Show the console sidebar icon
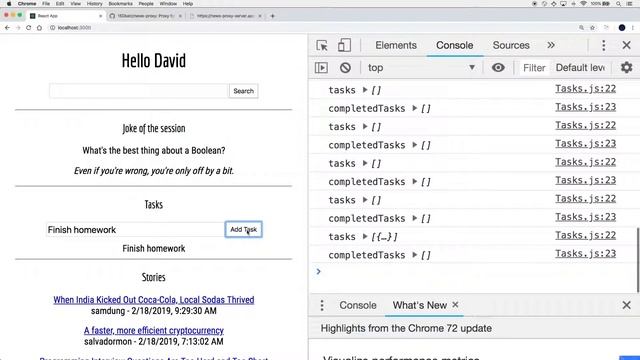Viewport: 640px width, 360px height. [322, 68]
